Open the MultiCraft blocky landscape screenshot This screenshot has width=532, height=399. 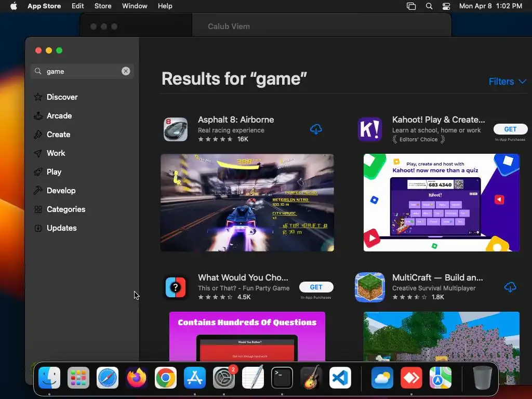442,336
